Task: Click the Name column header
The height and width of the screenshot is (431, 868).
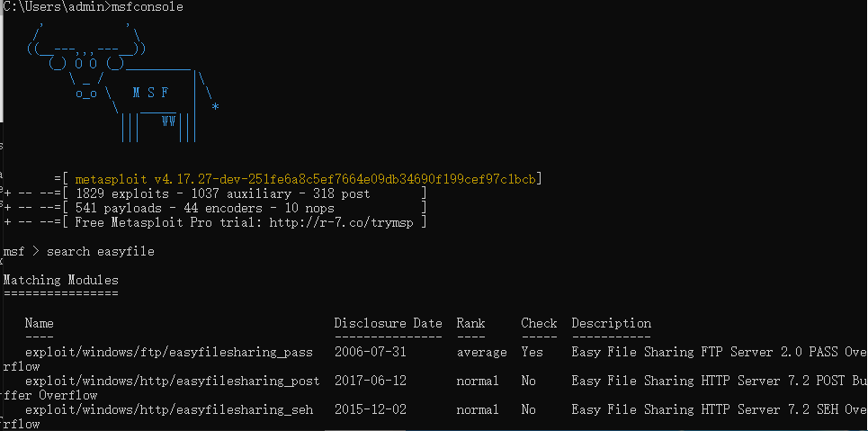Action: (x=40, y=323)
